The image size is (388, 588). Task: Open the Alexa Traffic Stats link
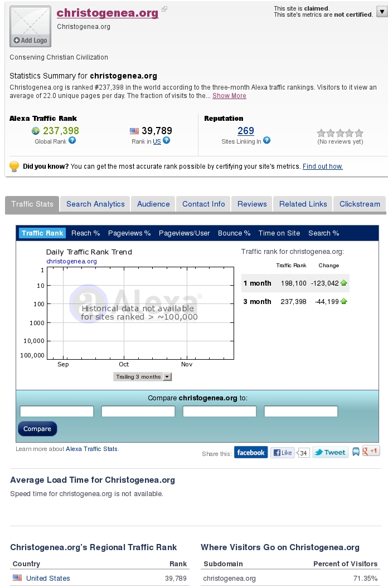(91, 449)
